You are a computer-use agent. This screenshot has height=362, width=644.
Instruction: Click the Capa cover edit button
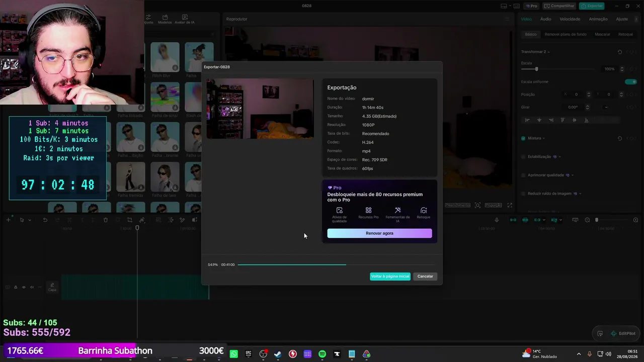tap(52, 287)
